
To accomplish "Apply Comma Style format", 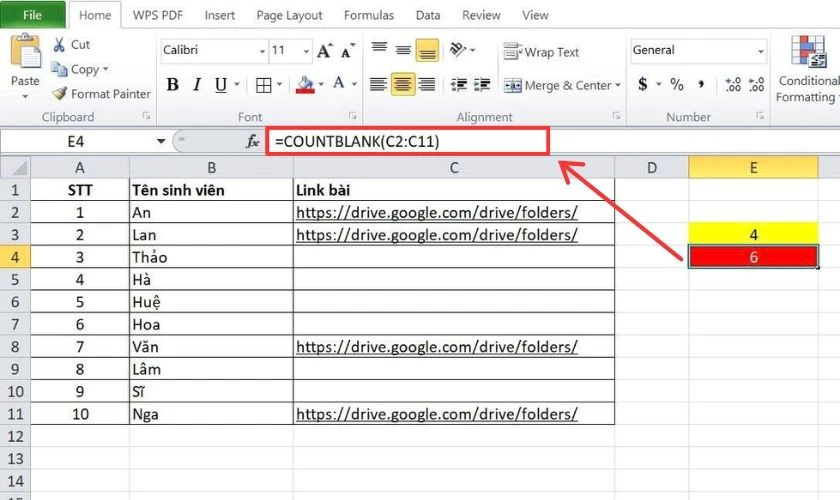I will tap(701, 85).
